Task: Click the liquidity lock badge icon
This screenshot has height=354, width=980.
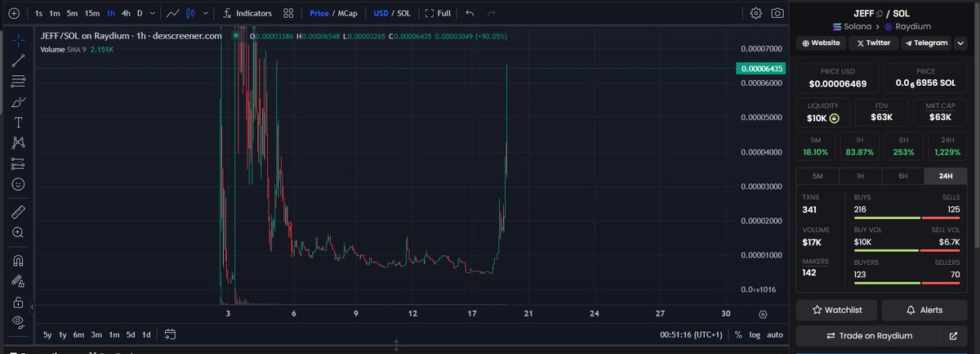Action: pos(834,119)
